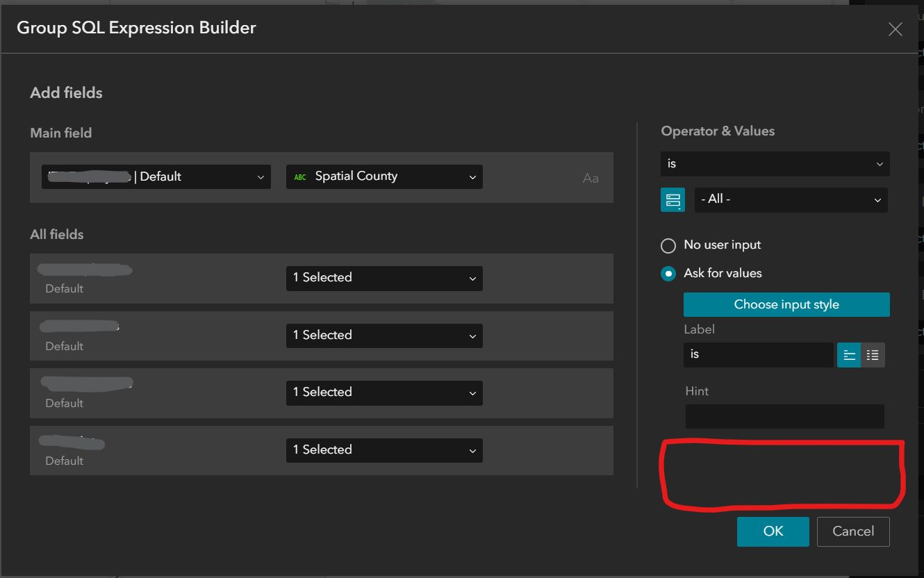Viewport: 924px width, 578px height.
Task: Click the green ABC string field type icon
Action: point(299,176)
